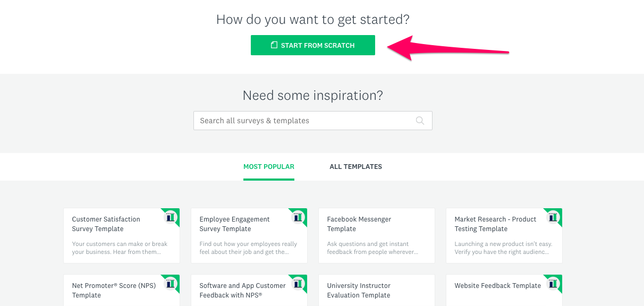Click benchmark badge on Website Feedback template
This screenshot has width=644, height=306.
coord(553,283)
